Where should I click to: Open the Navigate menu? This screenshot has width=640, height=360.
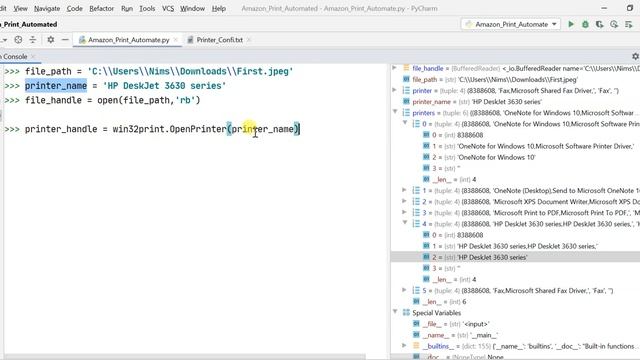[x=47, y=8]
